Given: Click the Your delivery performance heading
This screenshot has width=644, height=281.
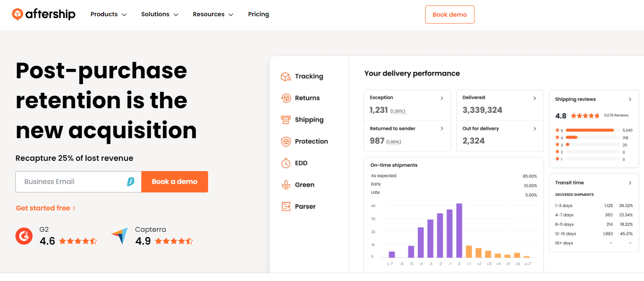Looking at the screenshot, I should (412, 74).
